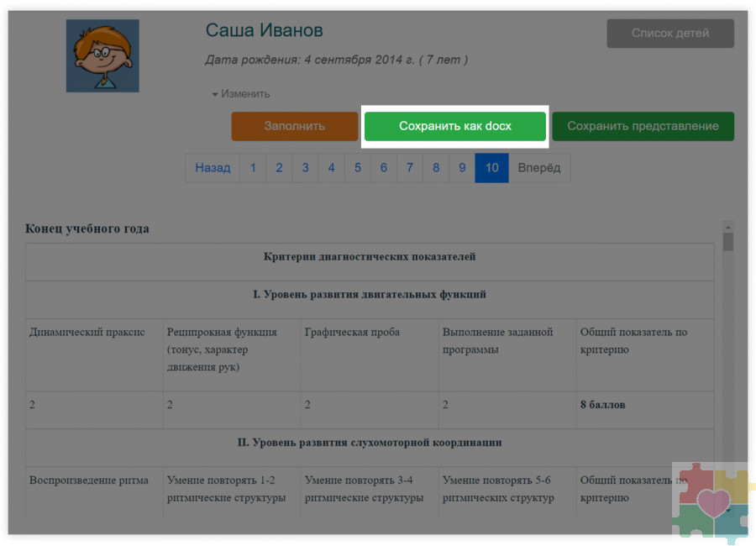Viewport: 756px width, 546px height.
Task: Go to page 8
Action: tap(435, 168)
